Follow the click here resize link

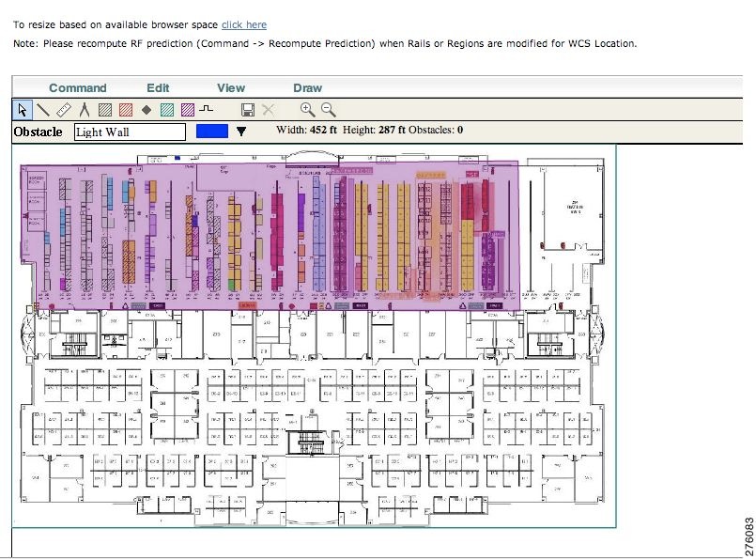(243, 24)
